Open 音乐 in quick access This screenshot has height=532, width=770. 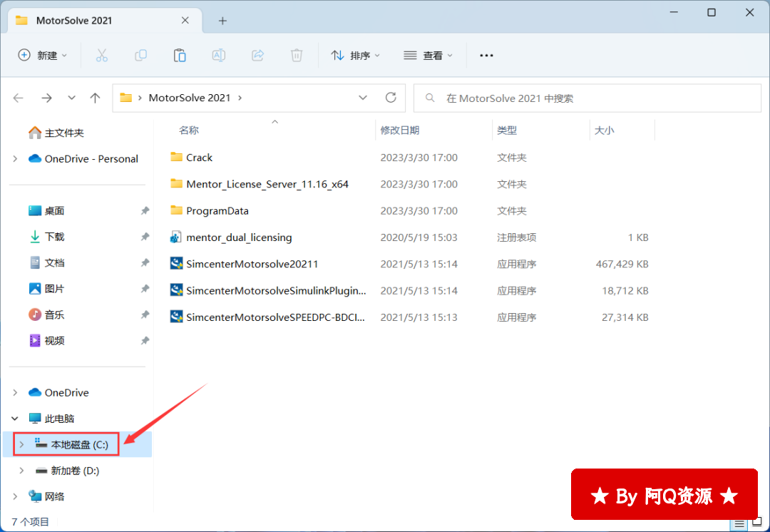click(x=46, y=315)
